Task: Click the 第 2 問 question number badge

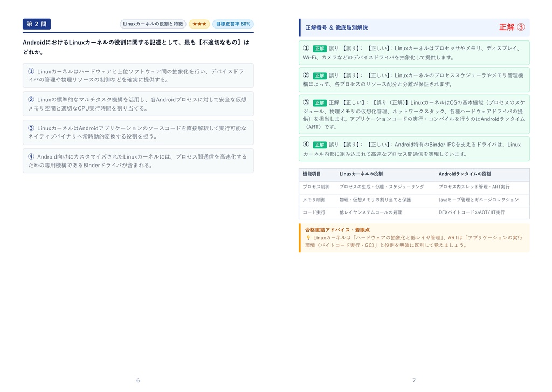Action: tap(37, 24)
